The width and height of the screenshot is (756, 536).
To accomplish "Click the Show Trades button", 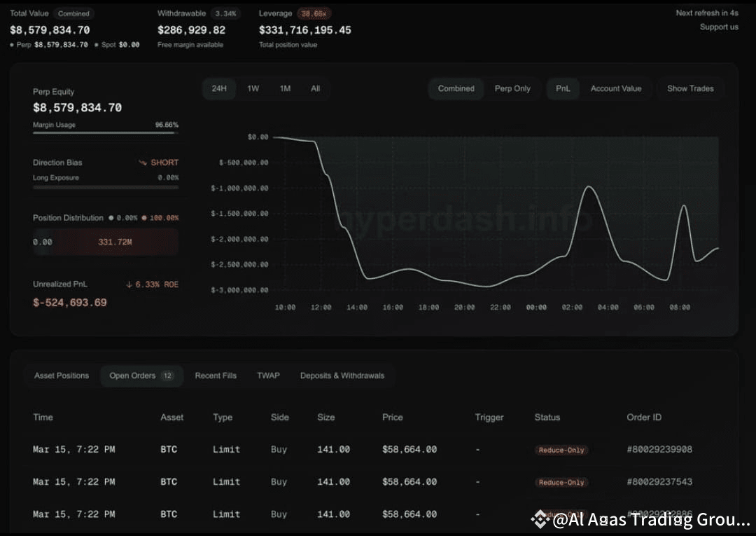I will 690,89.
